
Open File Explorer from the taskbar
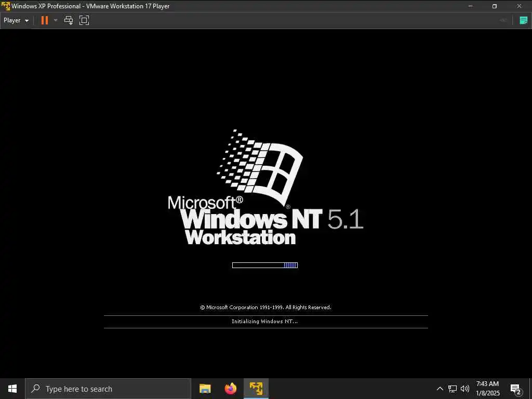coord(205,389)
